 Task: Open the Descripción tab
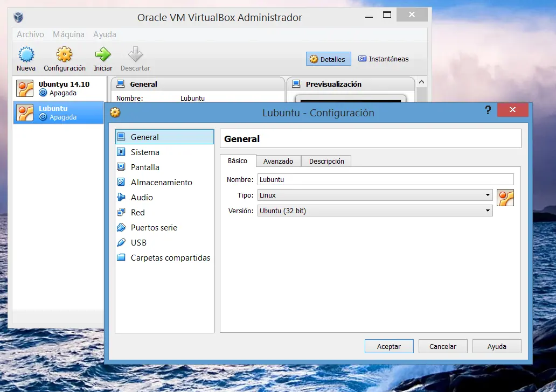click(326, 160)
